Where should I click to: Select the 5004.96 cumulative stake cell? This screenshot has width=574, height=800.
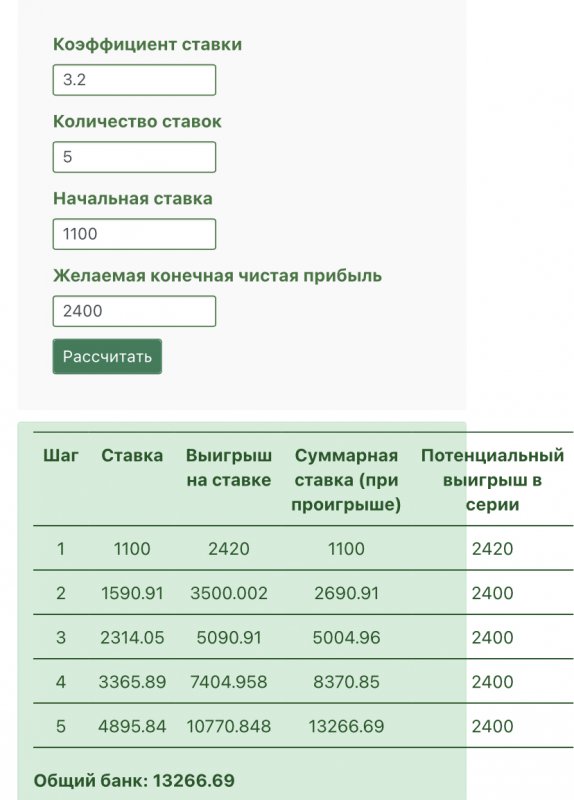coord(346,637)
